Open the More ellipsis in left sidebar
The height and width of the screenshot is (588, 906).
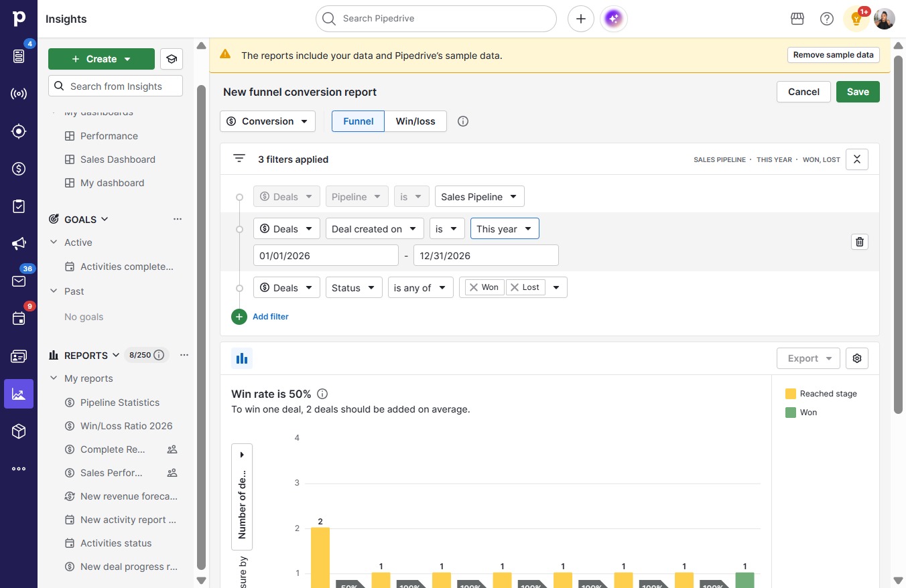point(19,469)
